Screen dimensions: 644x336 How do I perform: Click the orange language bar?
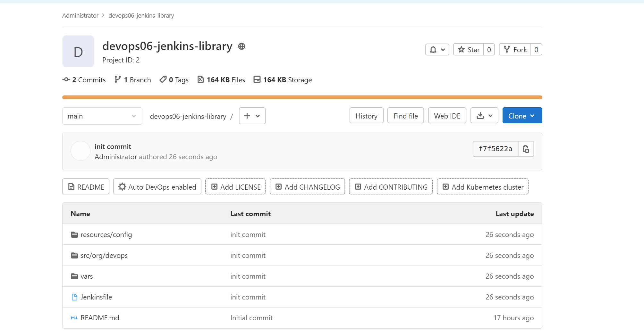tap(302, 97)
